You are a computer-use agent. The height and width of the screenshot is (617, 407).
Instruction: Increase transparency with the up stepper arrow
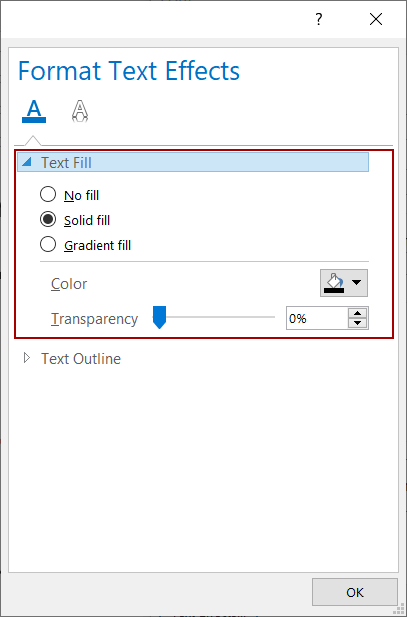(357, 313)
